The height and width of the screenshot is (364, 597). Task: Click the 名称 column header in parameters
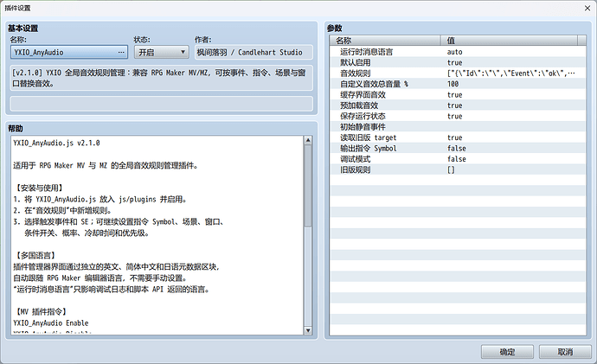385,41
